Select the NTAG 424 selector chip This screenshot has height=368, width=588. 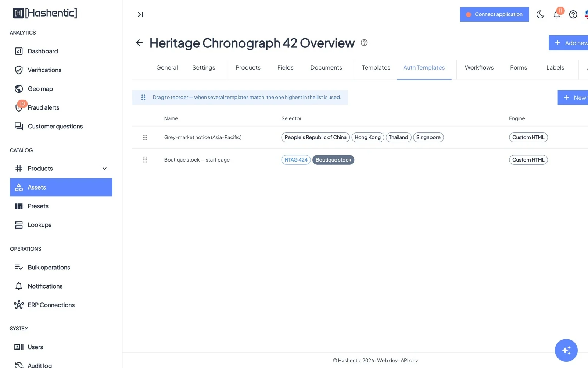click(x=296, y=160)
